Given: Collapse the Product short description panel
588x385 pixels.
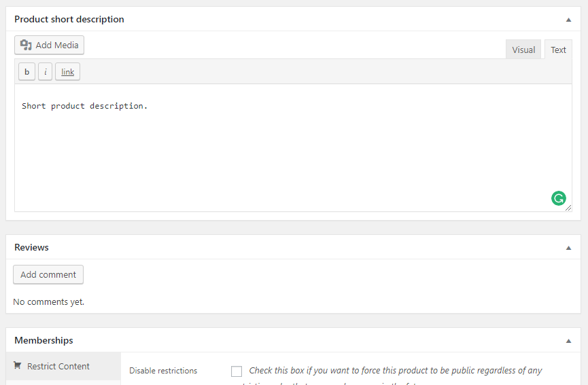Looking at the screenshot, I should (x=568, y=20).
